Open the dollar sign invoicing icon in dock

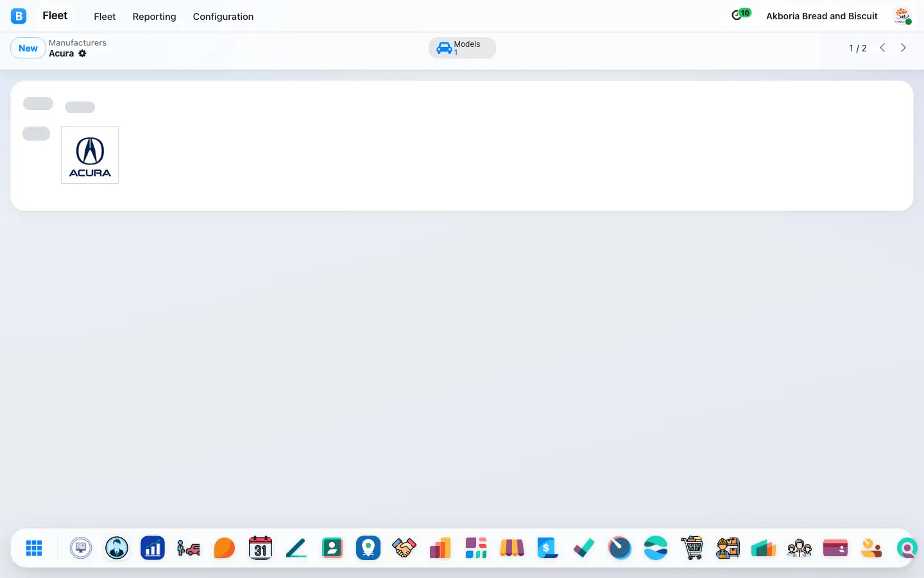[x=548, y=548]
